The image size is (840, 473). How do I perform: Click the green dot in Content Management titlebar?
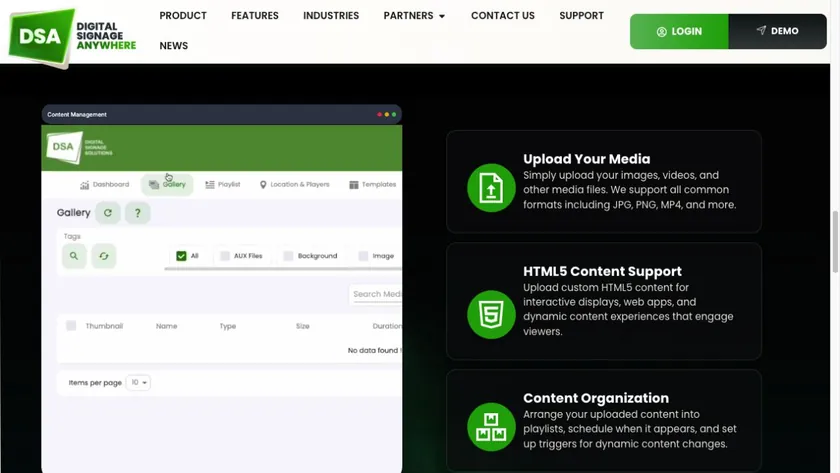(x=394, y=115)
